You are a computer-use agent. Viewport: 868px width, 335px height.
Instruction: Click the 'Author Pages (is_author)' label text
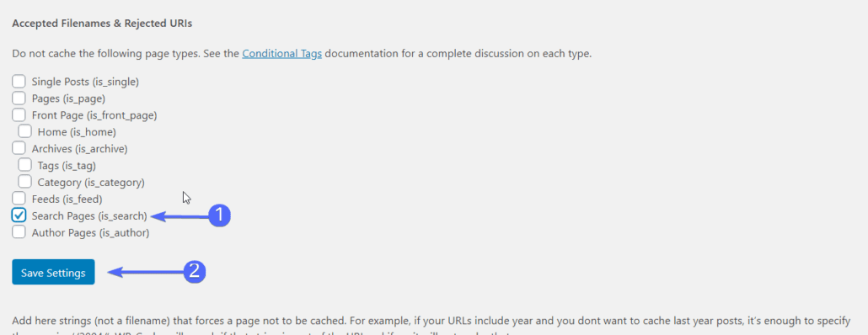91,232
